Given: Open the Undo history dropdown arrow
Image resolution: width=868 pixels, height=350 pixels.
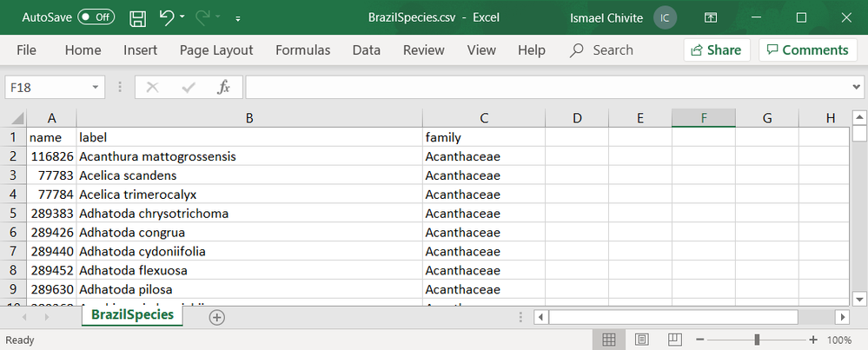Looking at the screenshot, I should click(x=182, y=17).
